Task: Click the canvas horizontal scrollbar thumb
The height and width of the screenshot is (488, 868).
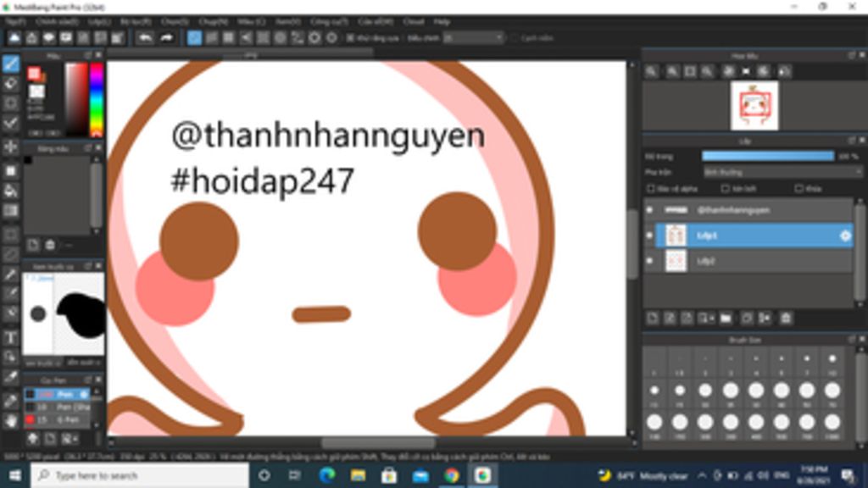Action: (378, 442)
